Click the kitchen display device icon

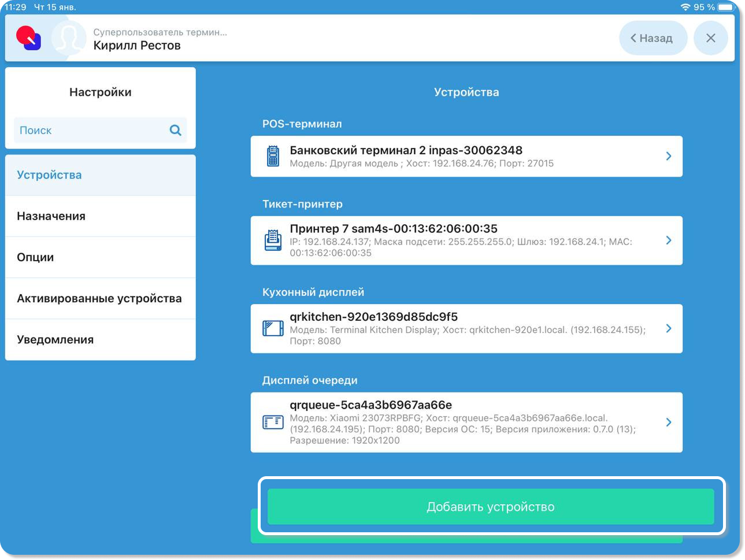(273, 328)
